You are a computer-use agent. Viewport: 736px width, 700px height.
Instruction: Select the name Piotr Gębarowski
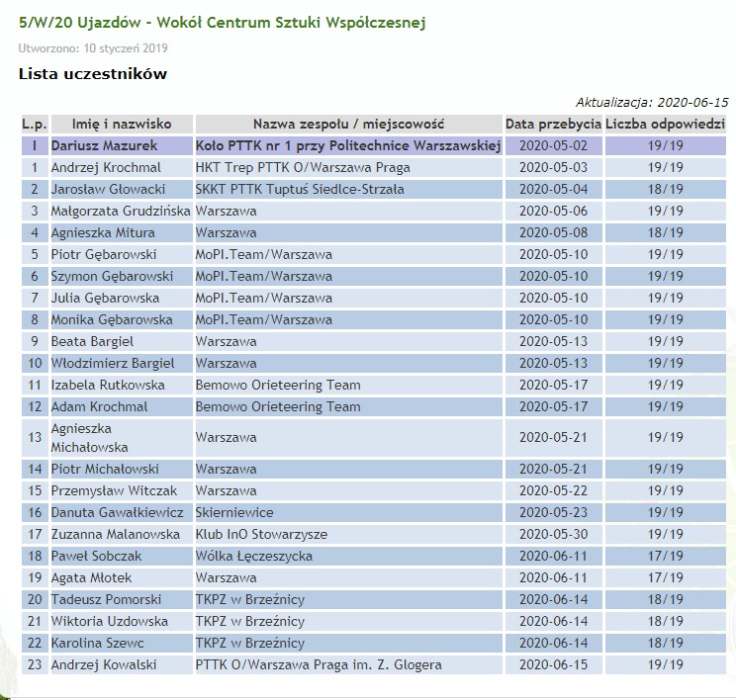point(104,254)
